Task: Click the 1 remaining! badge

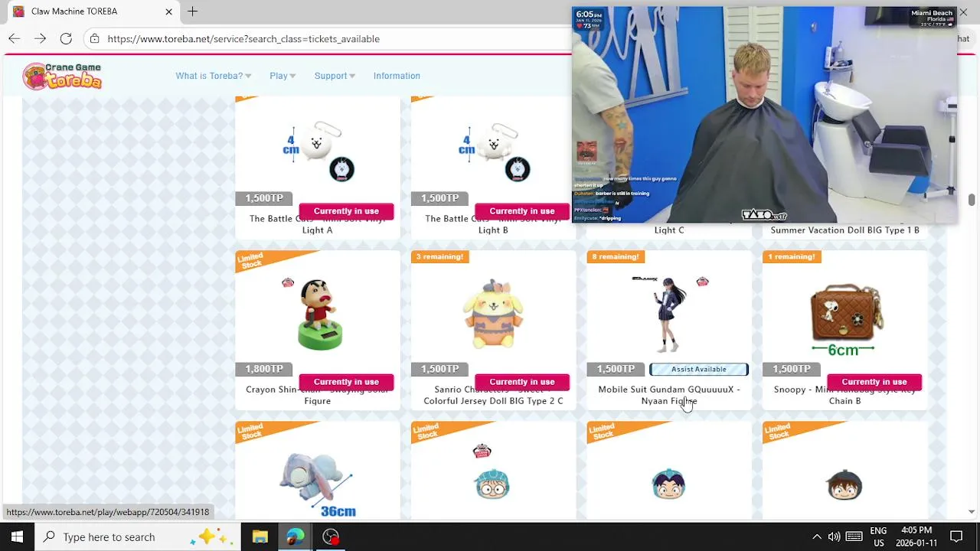Action: click(x=792, y=257)
